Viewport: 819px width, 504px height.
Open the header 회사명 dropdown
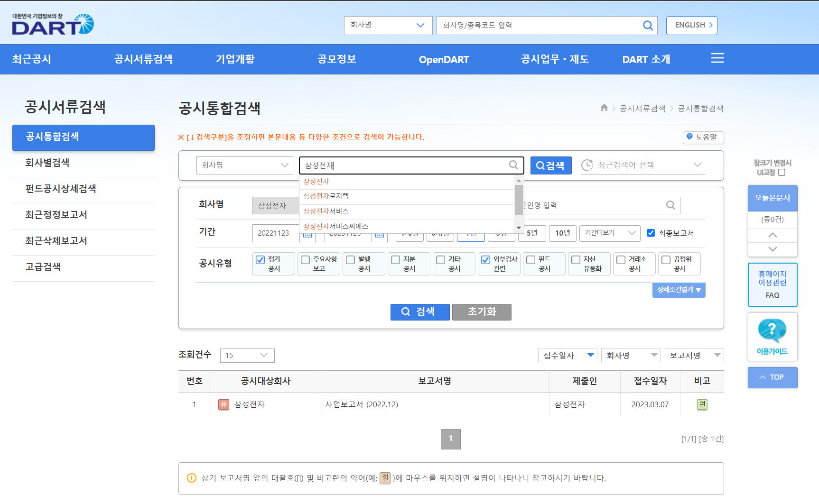pos(388,26)
